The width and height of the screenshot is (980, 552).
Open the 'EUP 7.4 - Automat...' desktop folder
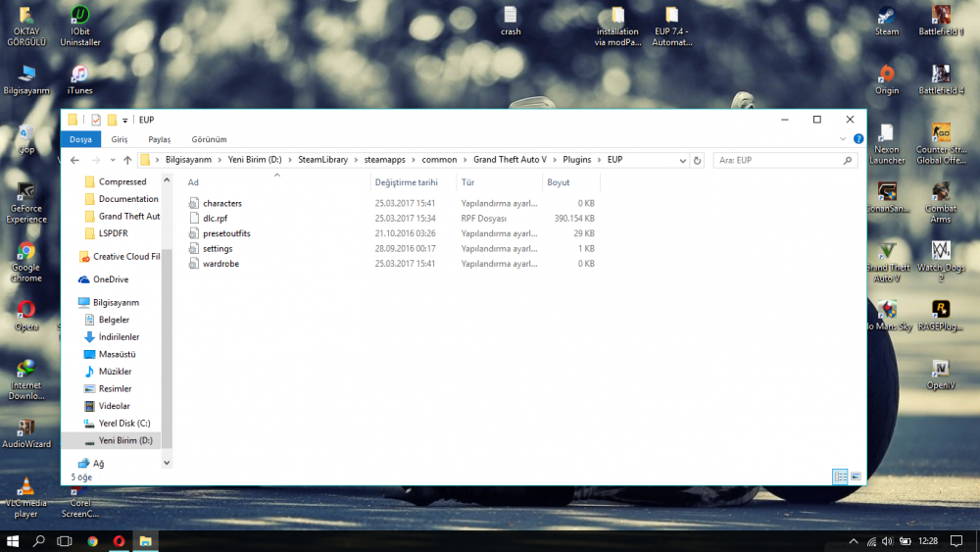[672, 25]
